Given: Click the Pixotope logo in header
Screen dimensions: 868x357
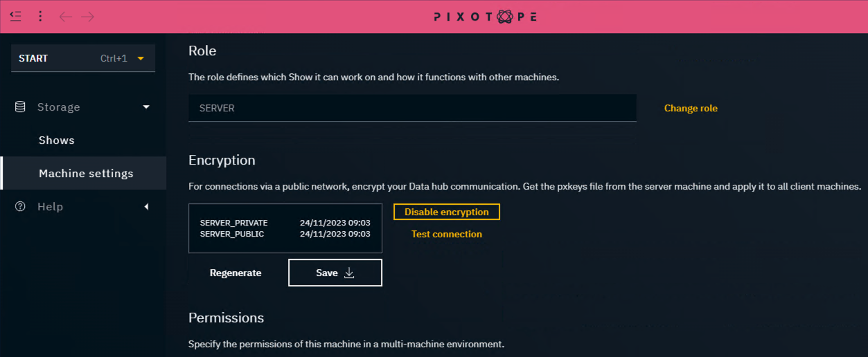Looking at the screenshot, I should (x=485, y=17).
